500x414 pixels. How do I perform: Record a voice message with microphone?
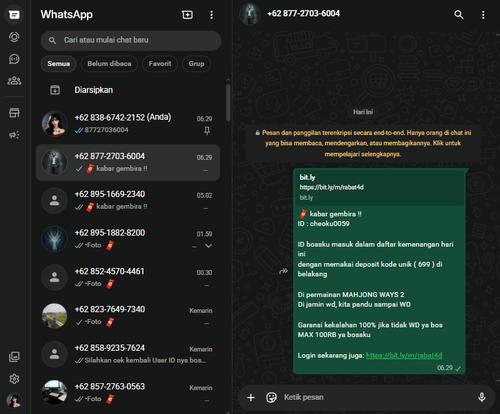click(x=482, y=397)
